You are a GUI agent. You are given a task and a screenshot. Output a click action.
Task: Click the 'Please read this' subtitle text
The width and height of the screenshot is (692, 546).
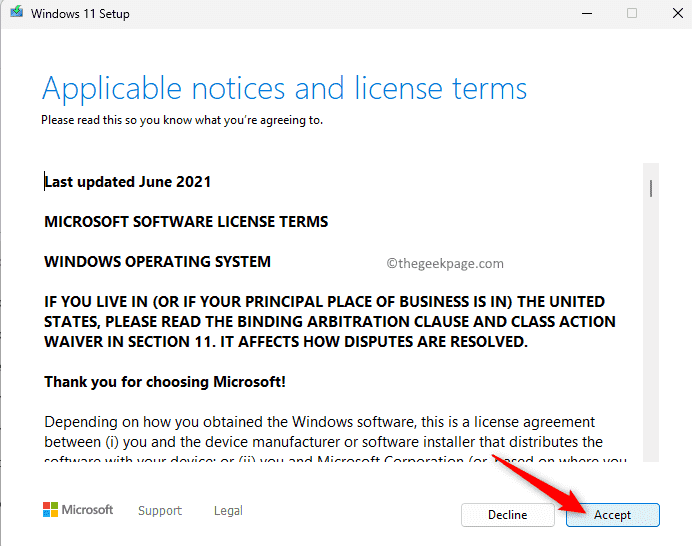[x=182, y=120]
